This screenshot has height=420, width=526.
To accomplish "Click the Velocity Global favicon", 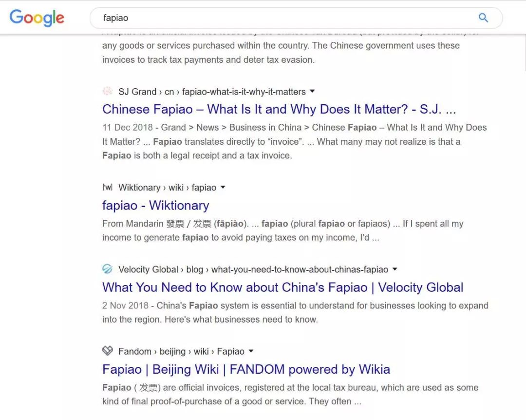I will (x=107, y=269).
